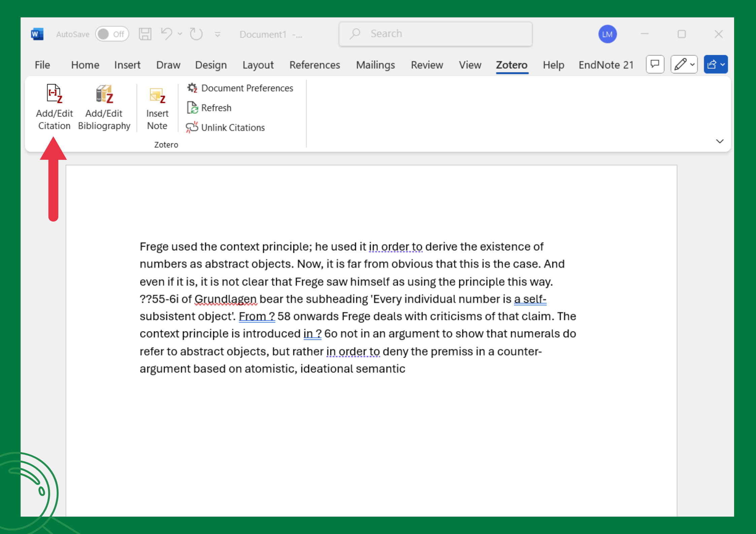
Task: Click the words 'ideational semantic'
Action: [x=353, y=368]
